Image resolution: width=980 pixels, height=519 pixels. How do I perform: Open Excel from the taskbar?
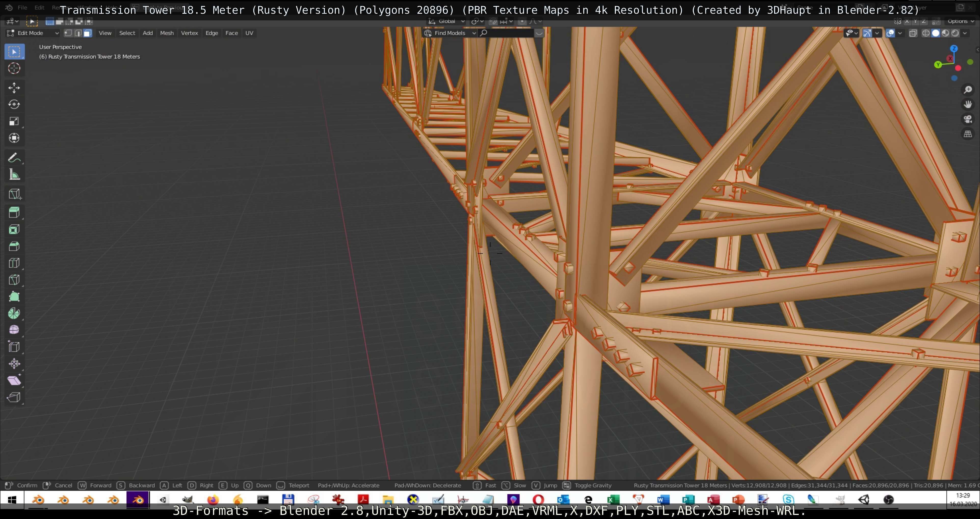coord(613,500)
